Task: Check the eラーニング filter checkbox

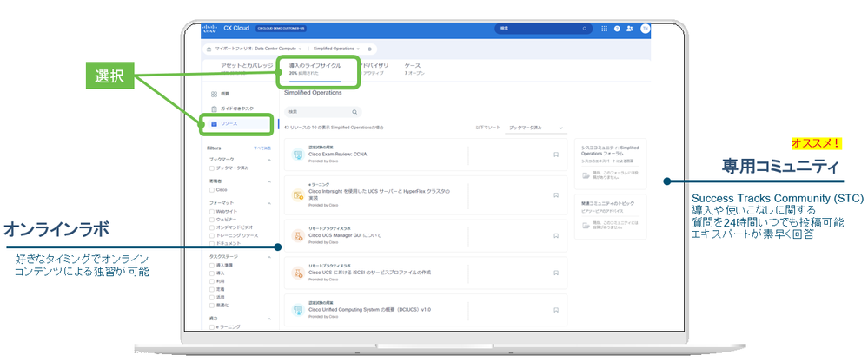Action: 211,327
